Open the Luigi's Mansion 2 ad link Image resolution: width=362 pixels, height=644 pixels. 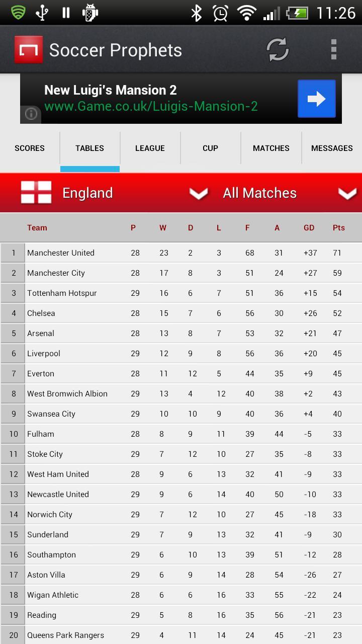[151, 99]
